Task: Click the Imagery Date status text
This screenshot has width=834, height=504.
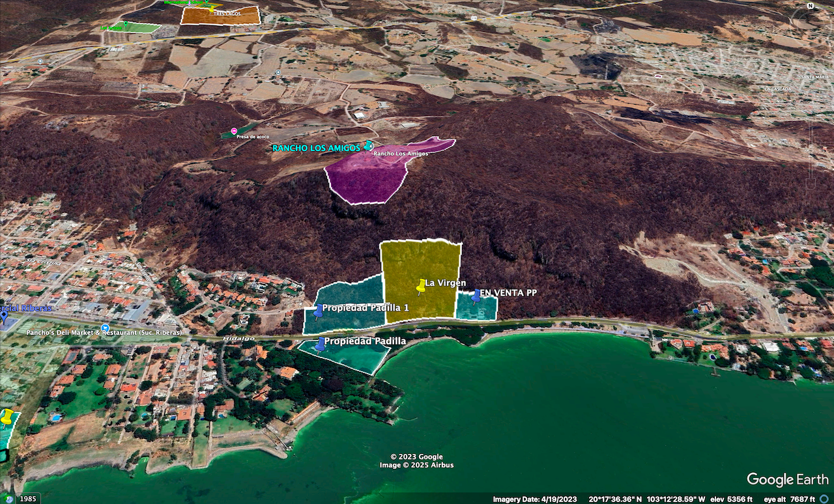Action: [534, 499]
